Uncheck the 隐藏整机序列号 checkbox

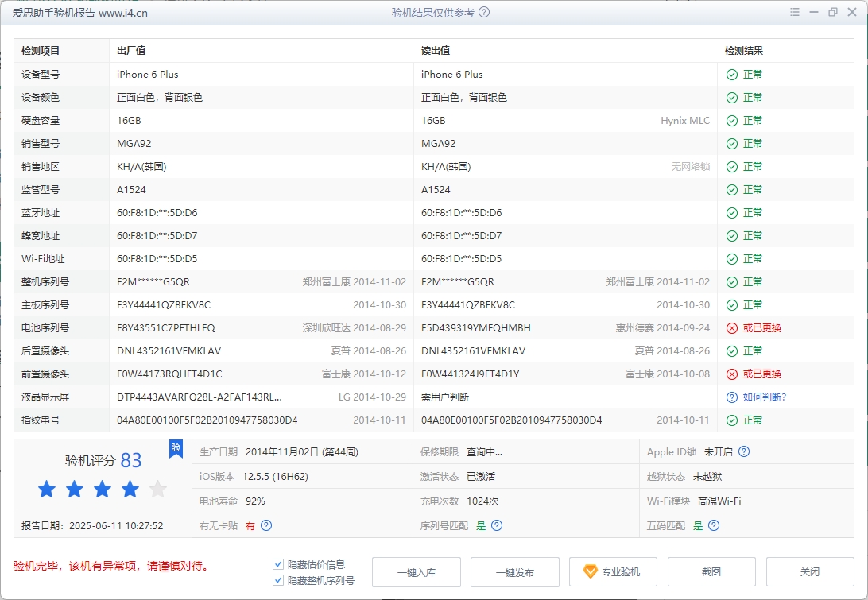[x=278, y=580]
